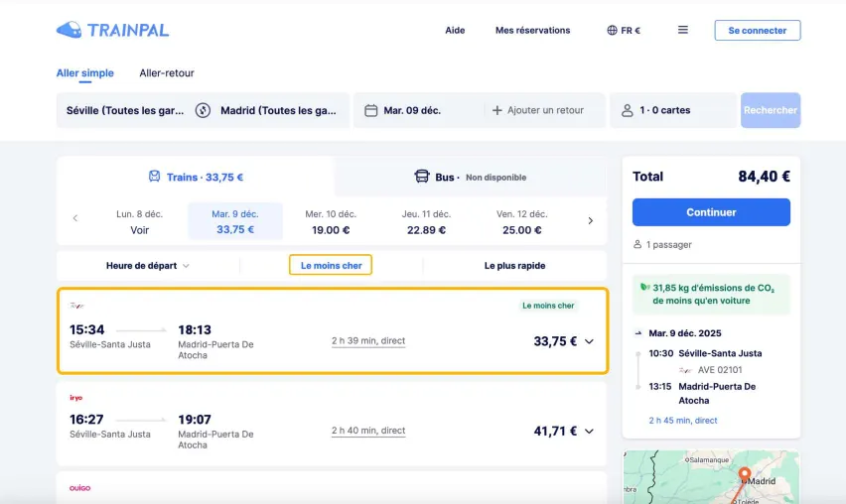Click the Rechercher button

point(771,110)
